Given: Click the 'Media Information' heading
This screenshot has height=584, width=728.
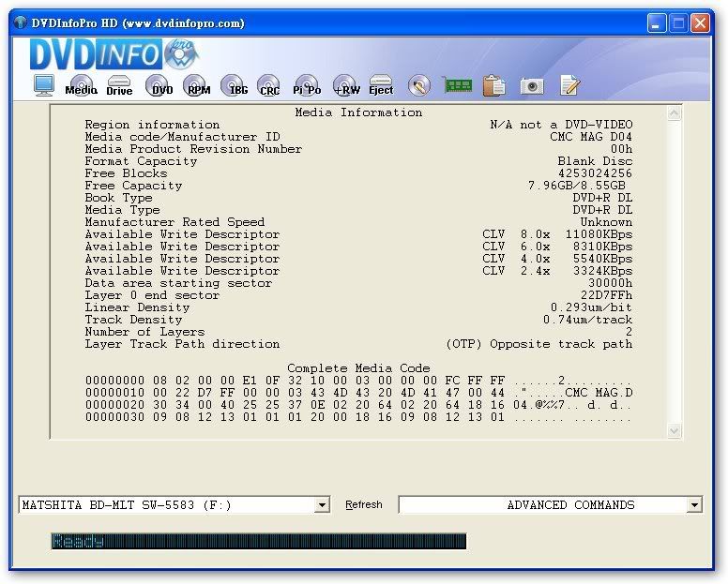Looking at the screenshot, I should [x=358, y=112].
